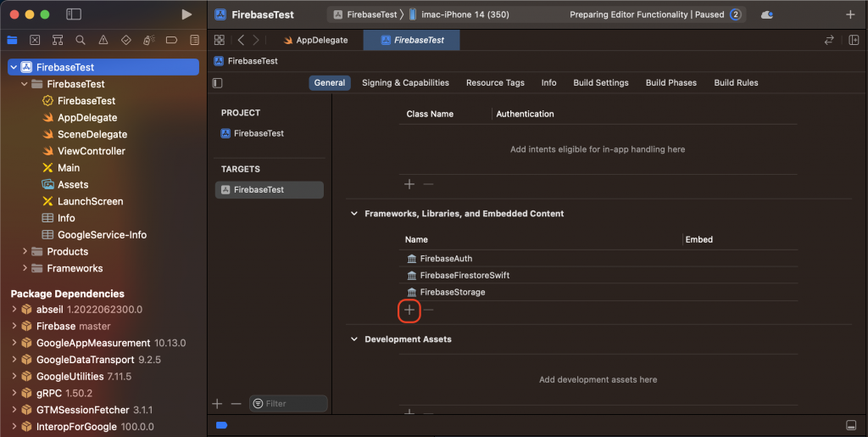Screen dimensions: 868x437
Task: Open the cloud status icon in toolbar
Action: 766,15
